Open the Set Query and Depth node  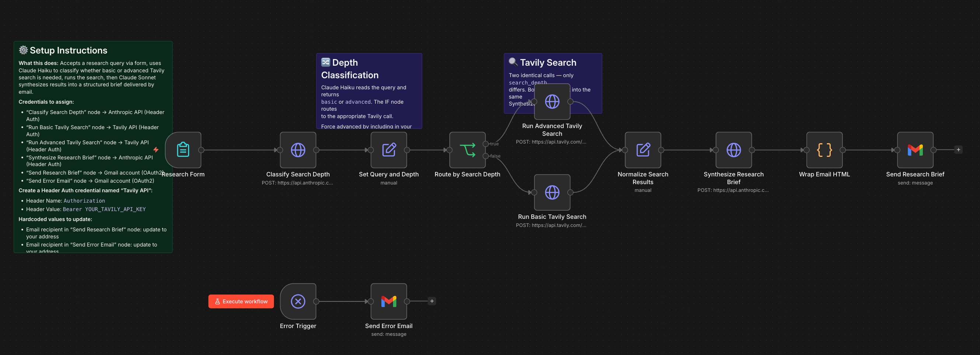(389, 150)
